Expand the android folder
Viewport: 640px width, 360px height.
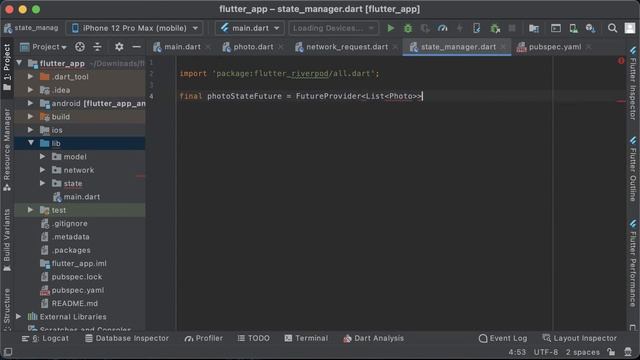pos(31,103)
